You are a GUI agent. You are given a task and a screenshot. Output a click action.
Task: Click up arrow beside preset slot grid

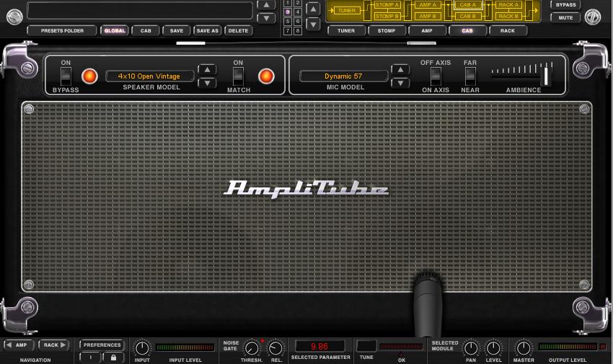pyautogui.click(x=313, y=9)
